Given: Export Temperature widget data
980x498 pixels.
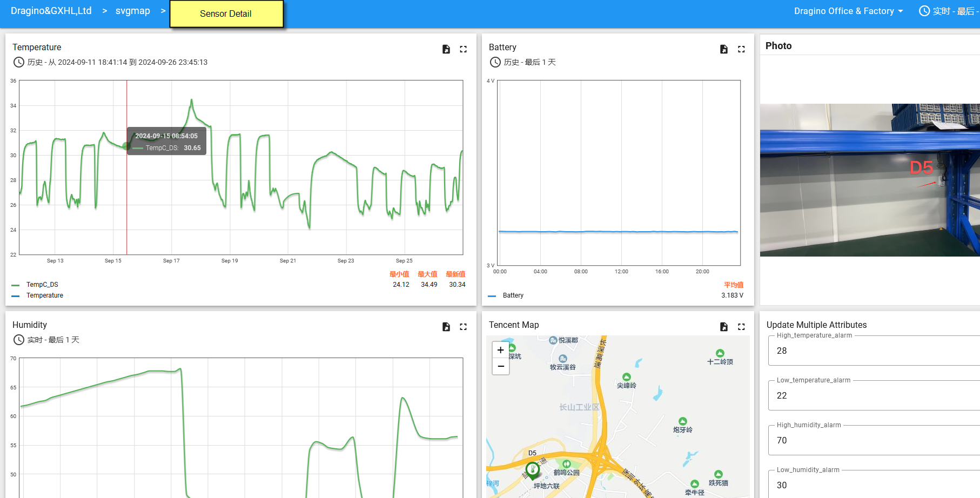Looking at the screenshot, I should (x=446, y=49).
